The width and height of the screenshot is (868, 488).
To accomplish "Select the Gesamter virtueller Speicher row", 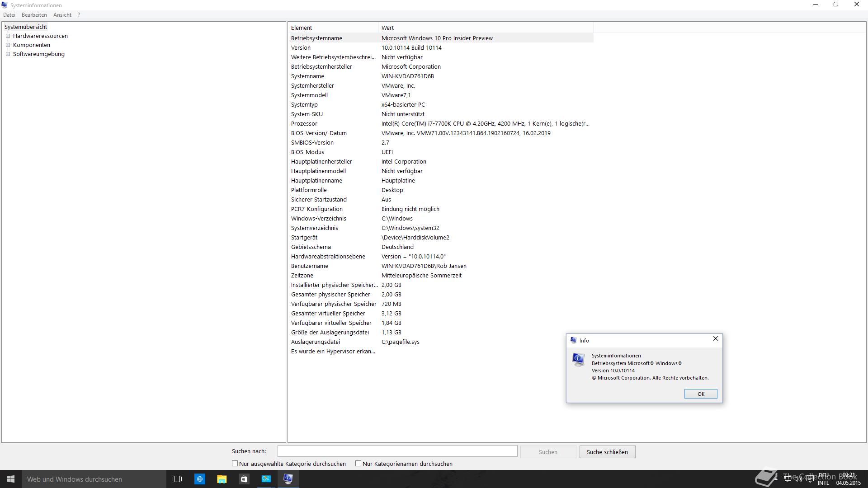I will pos(441,313).
